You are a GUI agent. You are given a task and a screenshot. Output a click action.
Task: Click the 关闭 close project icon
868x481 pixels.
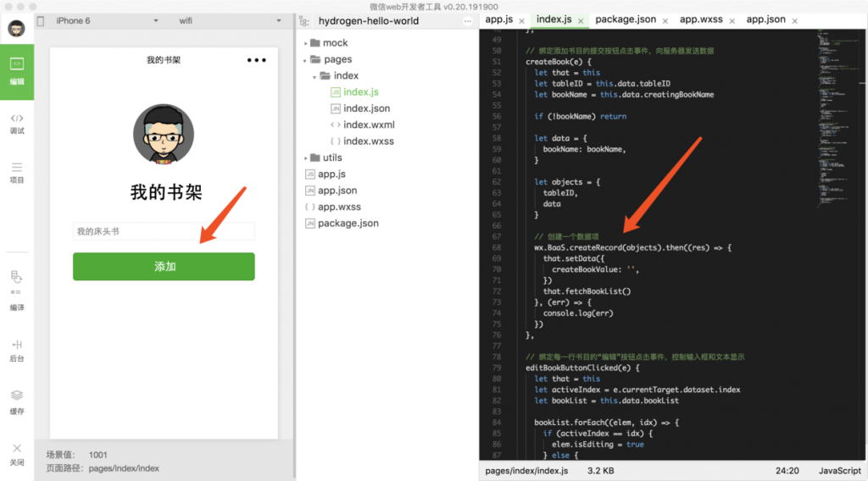17,454
